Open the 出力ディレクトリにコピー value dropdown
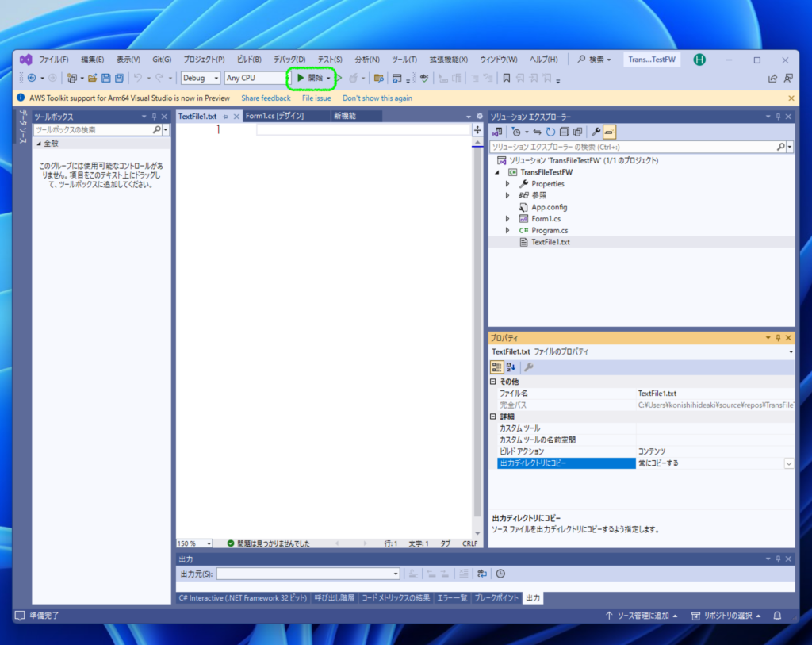812x645 pixels. coord(789,463)
